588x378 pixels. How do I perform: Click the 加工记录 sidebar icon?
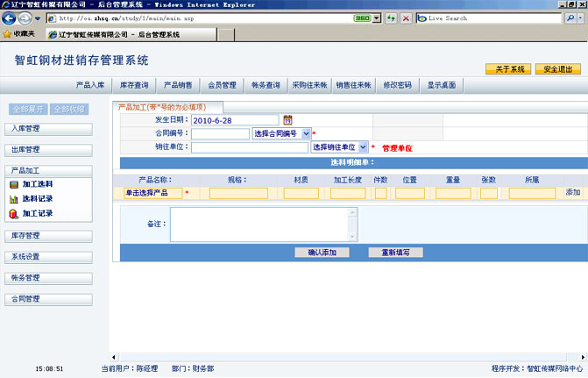pyautogui.click(x=13, y=213)
